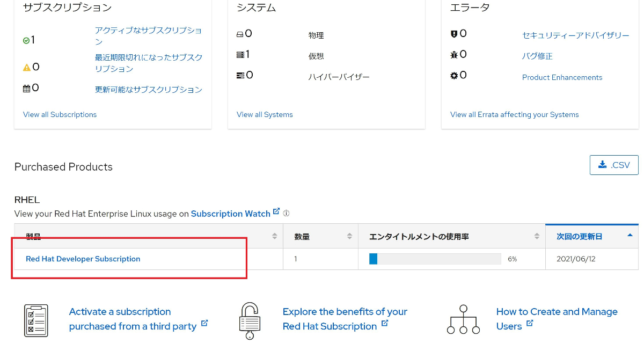Click the 物理 systems label
Image resolution: width=644 pixels, height=358 pixels.
(316, 35)
